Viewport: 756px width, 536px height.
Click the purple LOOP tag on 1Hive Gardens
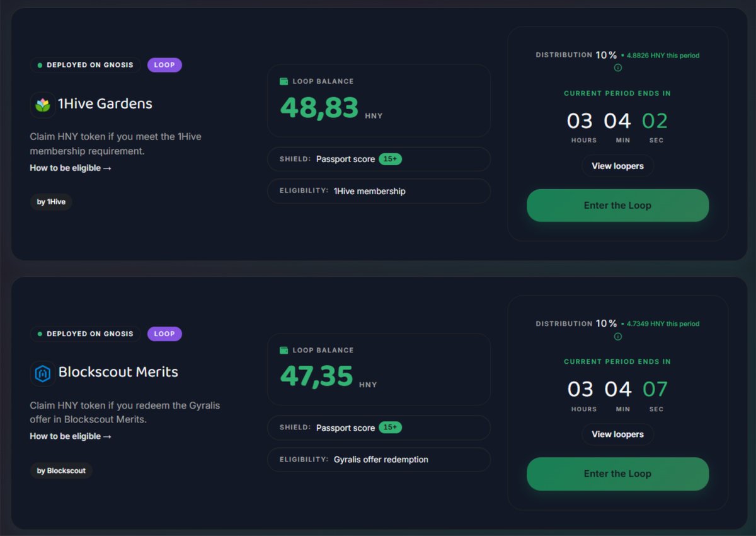(164, 65)
